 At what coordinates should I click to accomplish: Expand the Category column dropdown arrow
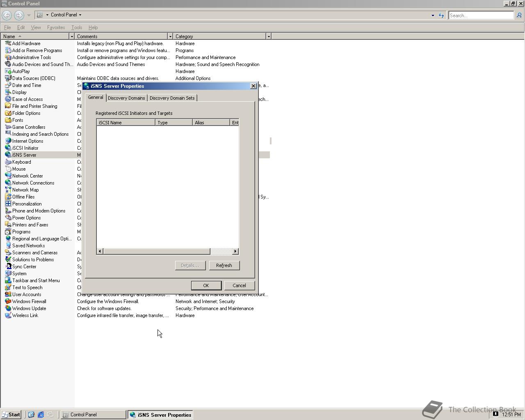click(x=269, y=37)
